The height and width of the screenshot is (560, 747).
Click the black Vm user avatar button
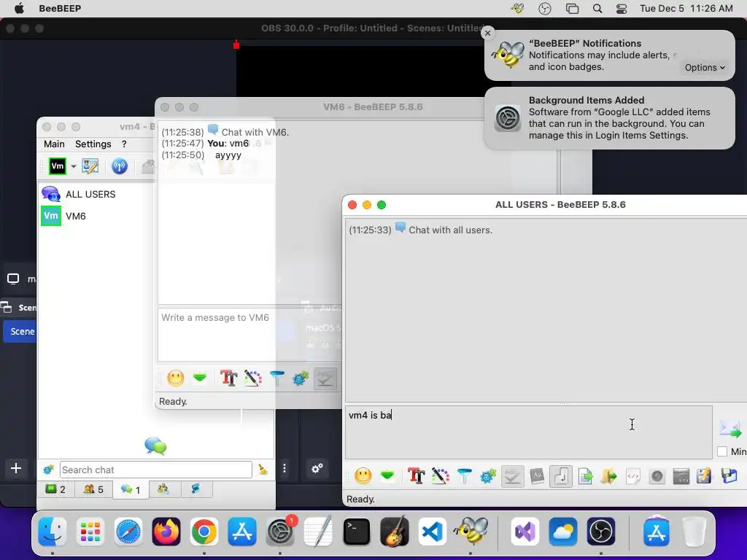tap(58, 166)
